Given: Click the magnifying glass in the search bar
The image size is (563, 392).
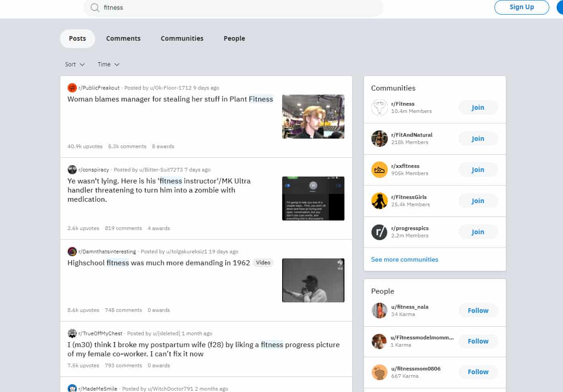Looking at the screenshot, I should pos(95,7).
